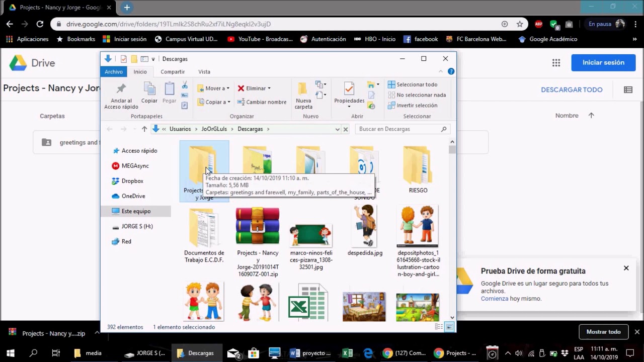Click the Comienza link in Drive promo
This screenshot has width=644, height=362.
(495, 299)
